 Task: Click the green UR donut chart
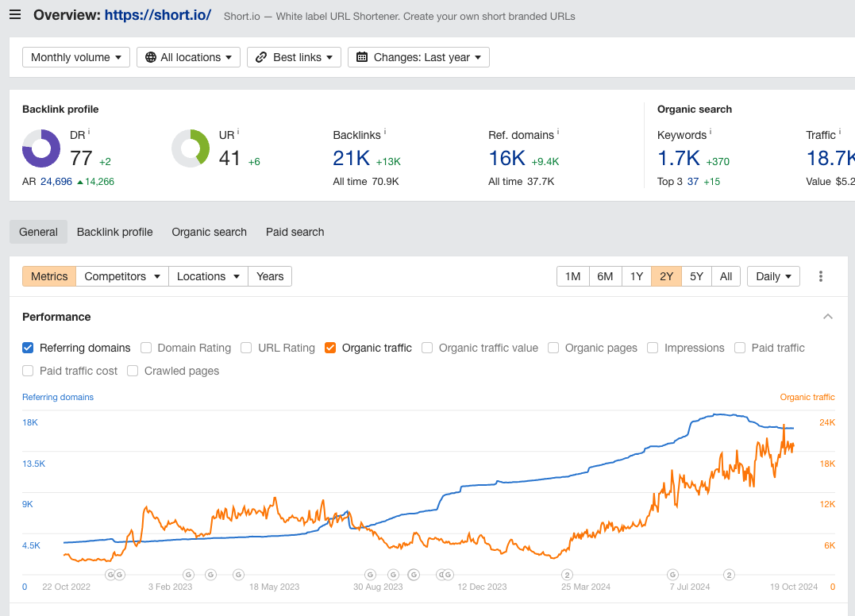coord(191,148)
